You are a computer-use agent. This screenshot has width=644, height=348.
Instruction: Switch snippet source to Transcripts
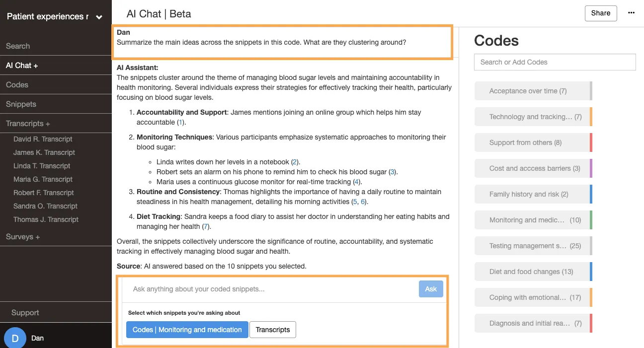[x=273, y=330]
